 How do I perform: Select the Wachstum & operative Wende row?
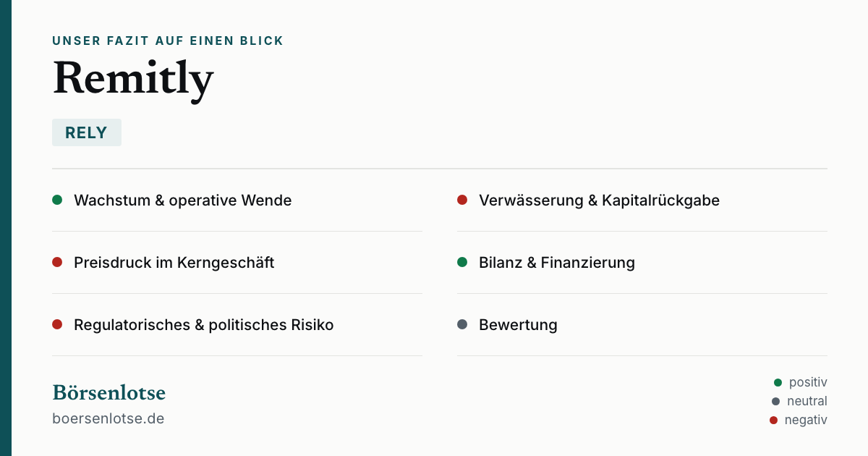tap(237, 200)
